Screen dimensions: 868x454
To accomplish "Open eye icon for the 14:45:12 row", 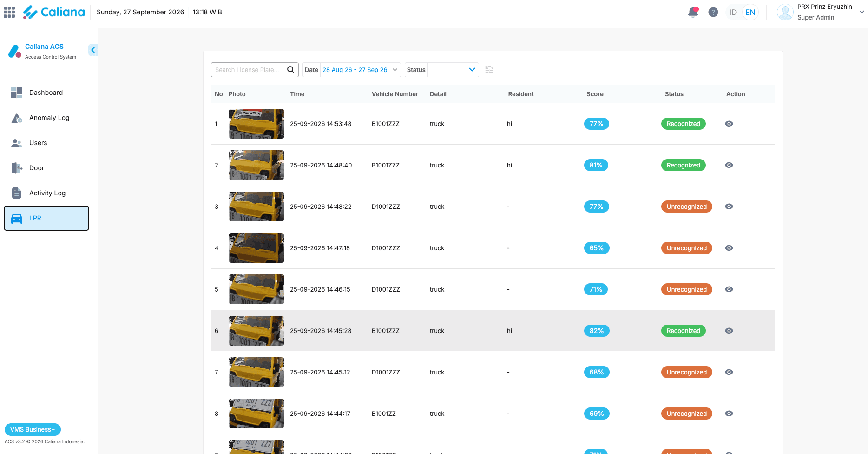I will 729,372.
